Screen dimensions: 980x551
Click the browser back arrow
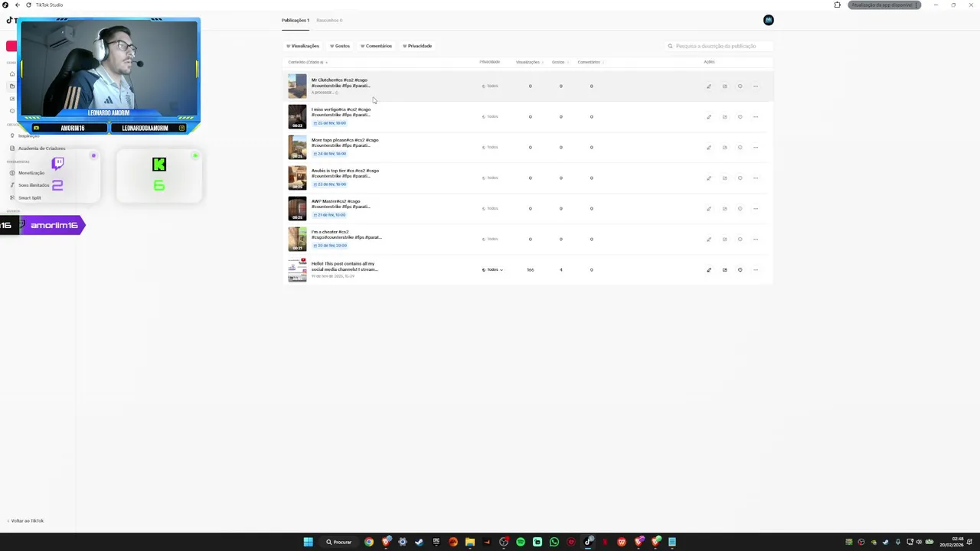pyautogui.click(x=17, y=5)
